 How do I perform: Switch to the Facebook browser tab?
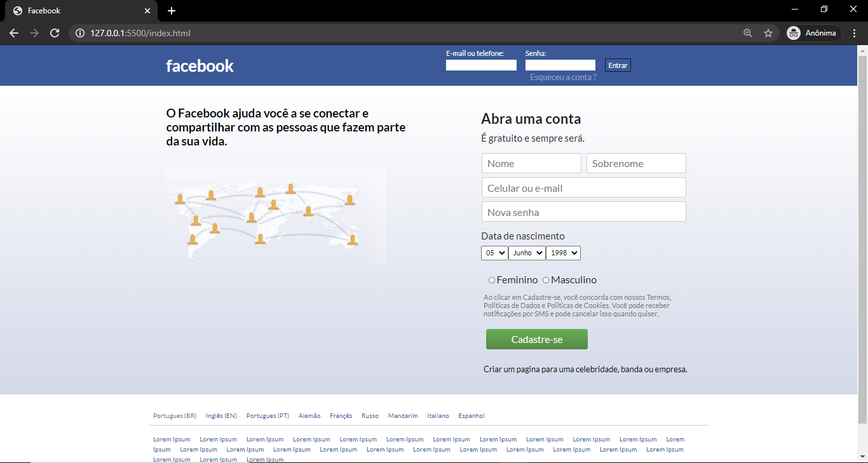click(x=76, y=10)
